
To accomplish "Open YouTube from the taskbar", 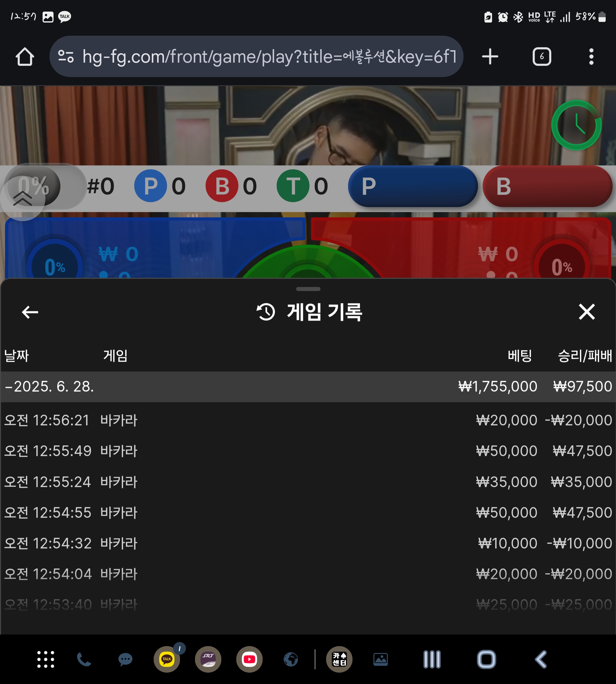I will pos(249,659).
